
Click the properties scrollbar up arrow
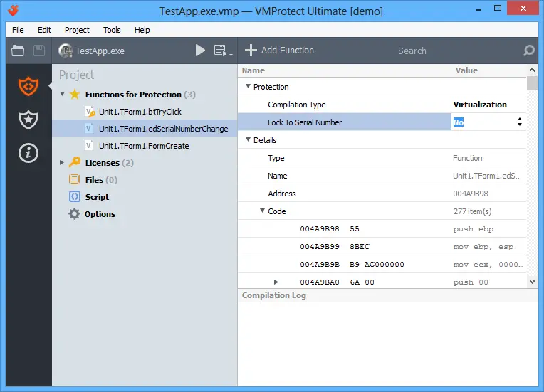click(x=532, y=70)
